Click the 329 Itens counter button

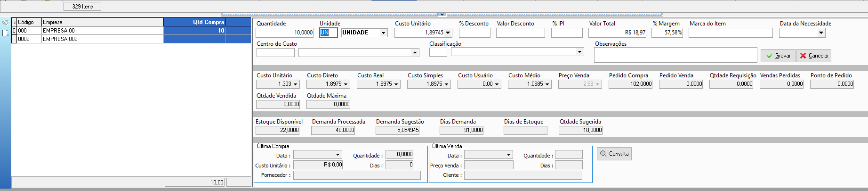(82, 7)
